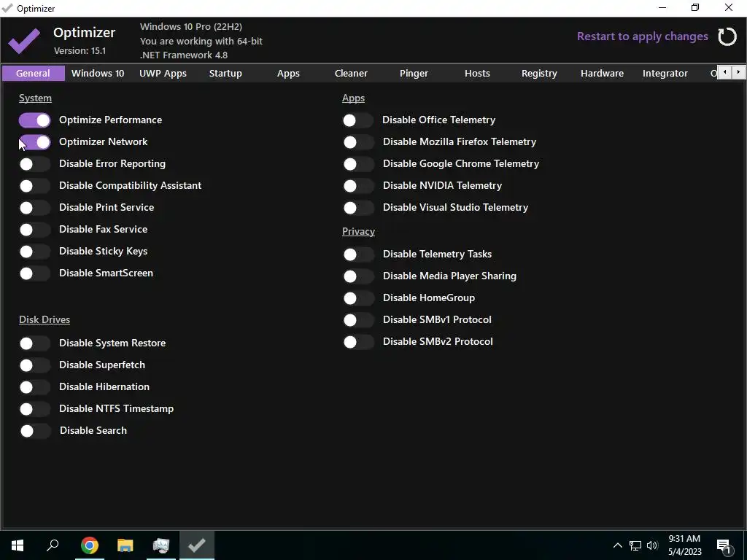Click the .NET Framework 4.8 text
This screenshot has height=560, width=747.
[183, 55]
